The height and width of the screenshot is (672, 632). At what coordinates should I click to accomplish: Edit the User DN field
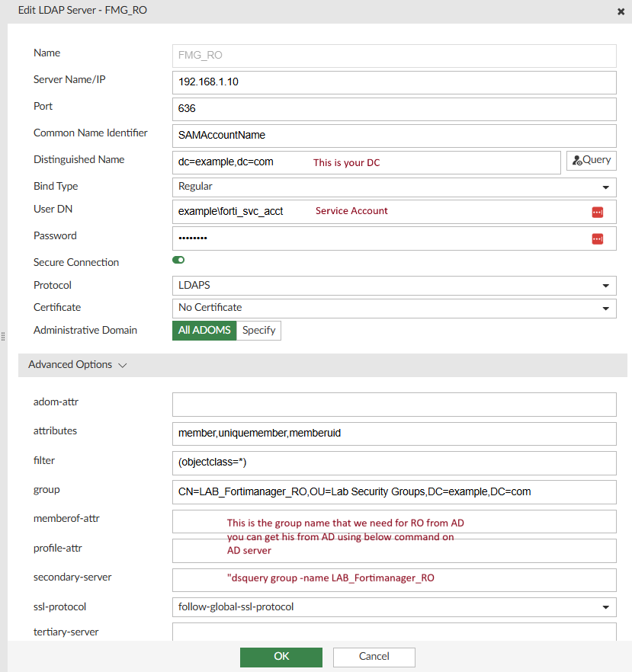[x=394, y=212]
